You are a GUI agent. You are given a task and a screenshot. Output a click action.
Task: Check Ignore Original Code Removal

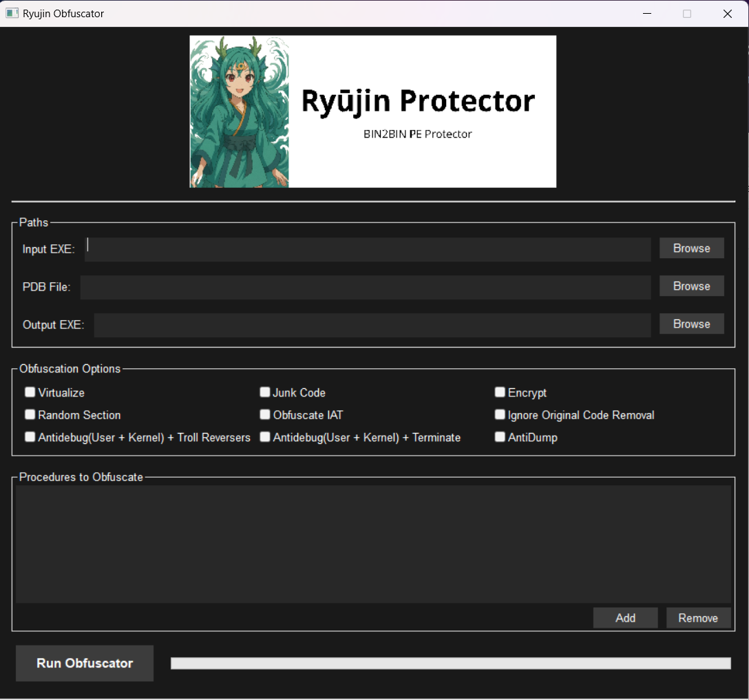pos(500,414)
